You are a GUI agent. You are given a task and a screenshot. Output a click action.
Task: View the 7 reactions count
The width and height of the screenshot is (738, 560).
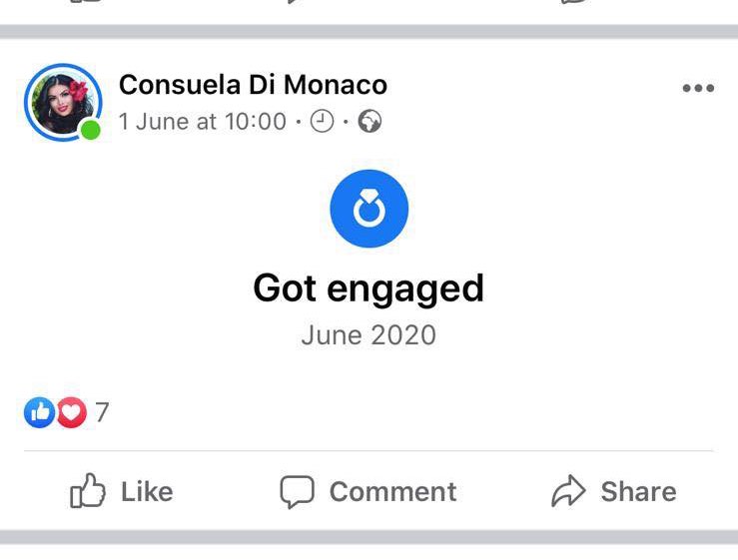[x=102, y=411]
